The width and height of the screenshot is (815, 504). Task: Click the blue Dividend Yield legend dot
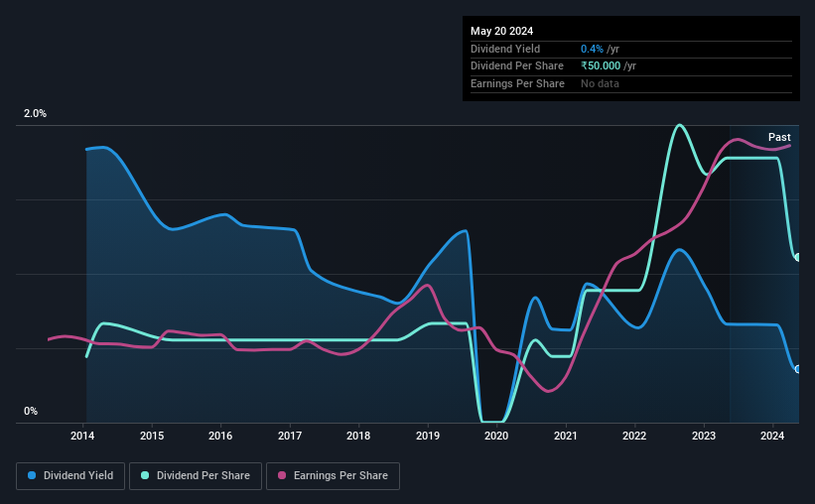click(x=32, y=475)
